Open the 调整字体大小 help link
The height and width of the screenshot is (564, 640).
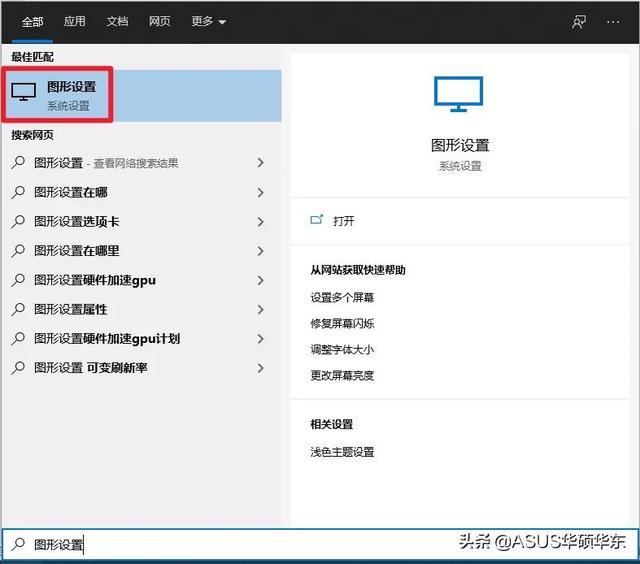click(x=342, y=350)
